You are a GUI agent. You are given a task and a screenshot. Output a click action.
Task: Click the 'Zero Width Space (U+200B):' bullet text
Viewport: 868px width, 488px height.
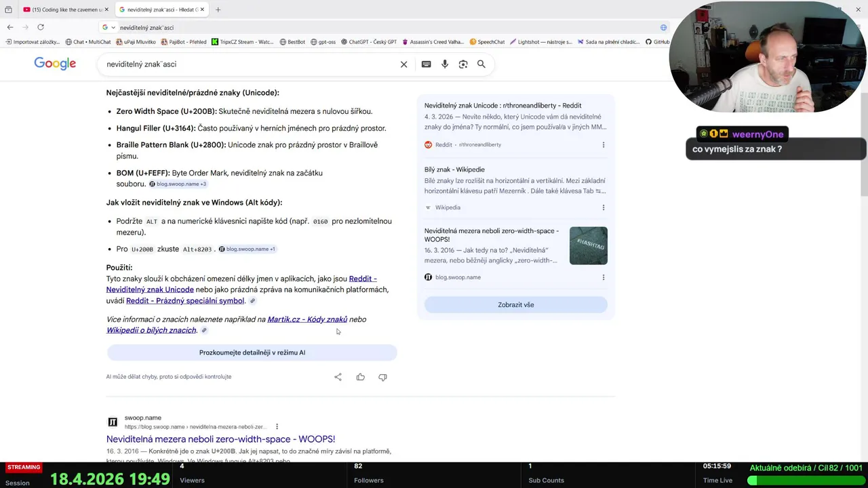tap(166, 111)
